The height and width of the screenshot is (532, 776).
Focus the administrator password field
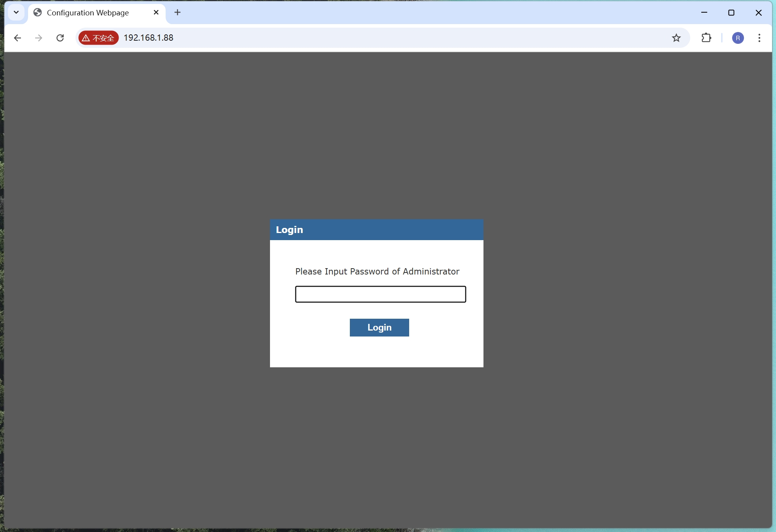(x=380, y=294)
